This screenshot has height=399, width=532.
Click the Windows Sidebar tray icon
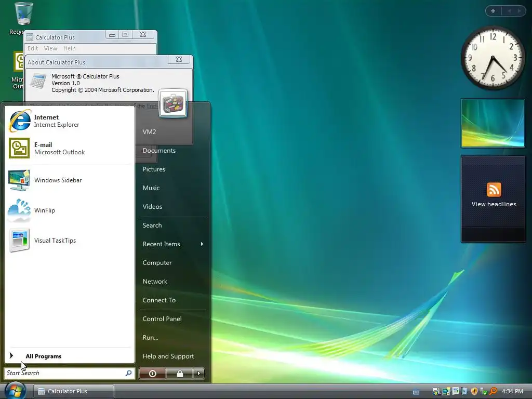(x=446, y=392)
